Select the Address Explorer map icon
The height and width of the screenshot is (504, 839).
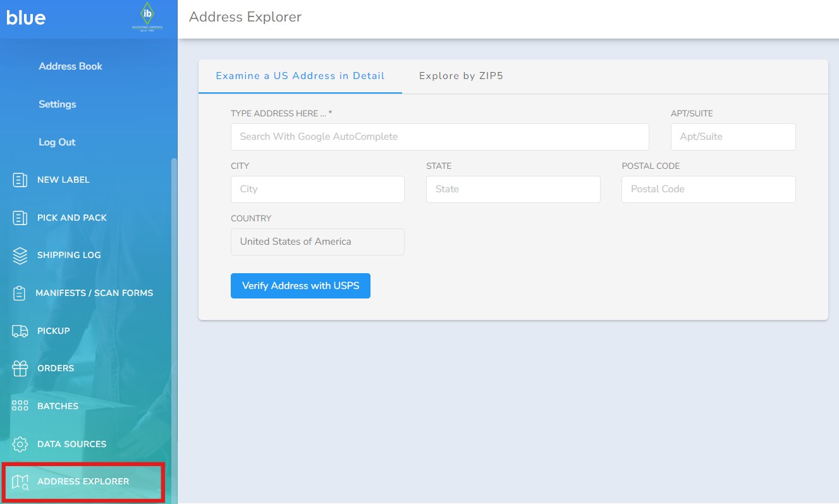(20, 481)
